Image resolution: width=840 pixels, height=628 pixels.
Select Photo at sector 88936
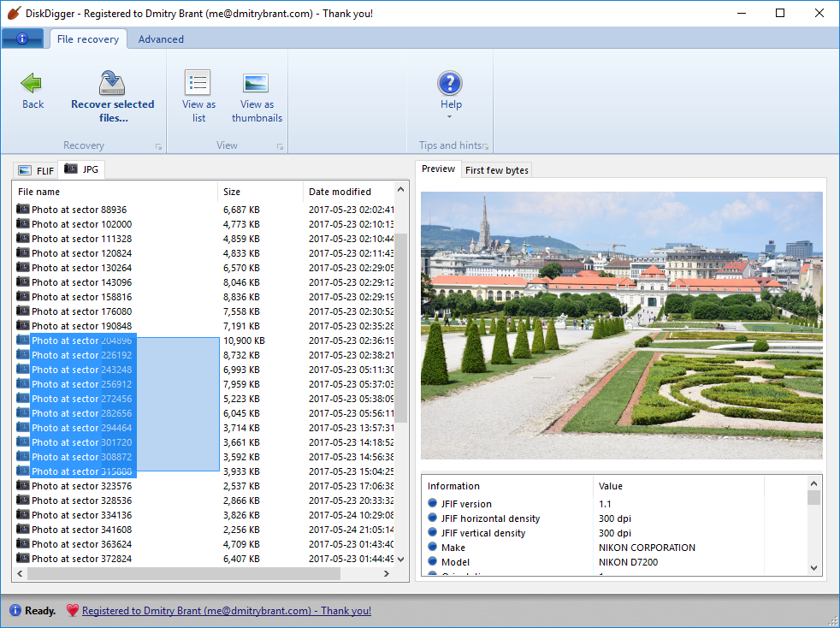pyautogui.click(x=79, y=210)
